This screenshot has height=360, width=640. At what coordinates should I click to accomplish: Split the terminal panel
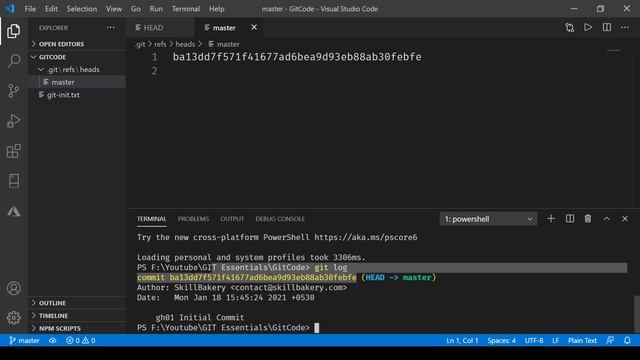tap(570, 219)
